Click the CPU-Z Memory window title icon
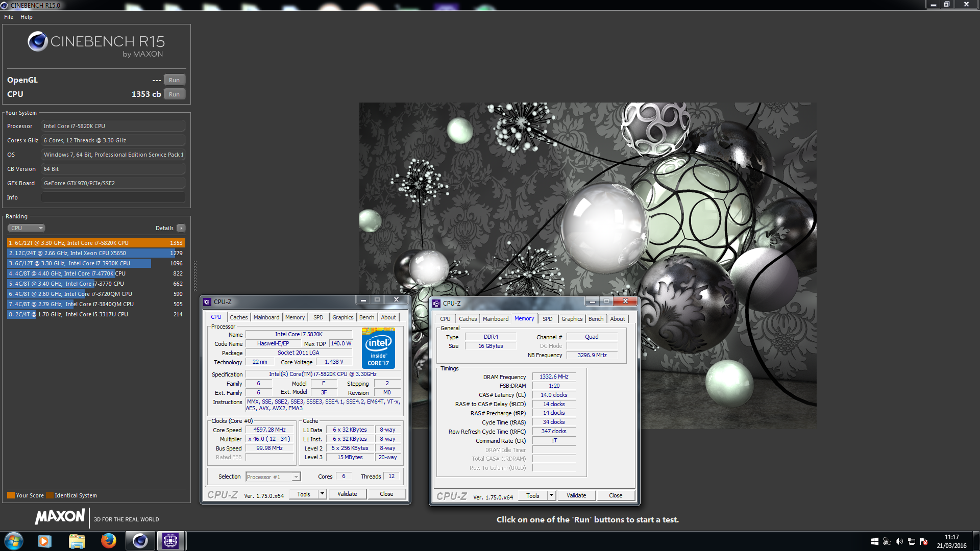Screen dimensions: 980x551 pos(436,304)
